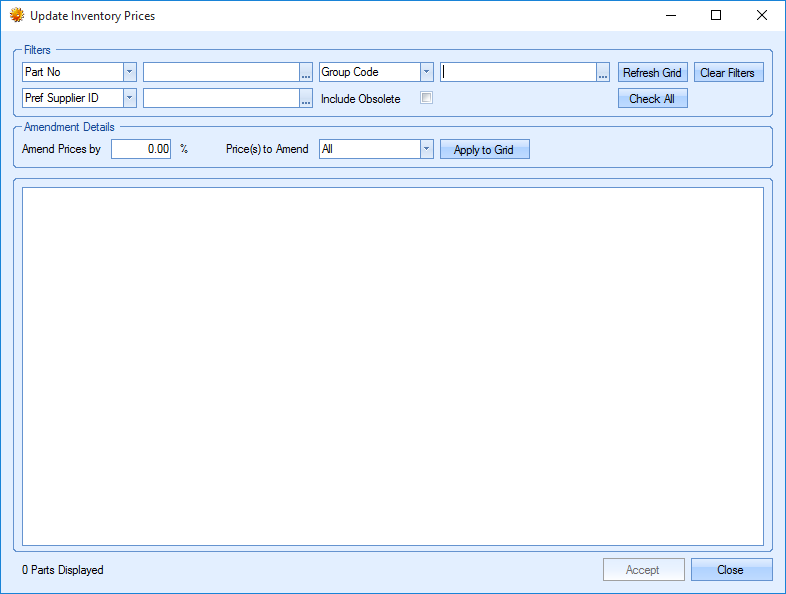Open the Price(s) to Amend dropdown
This screenshot has height=594, width=786.
(x=426, y=149)
